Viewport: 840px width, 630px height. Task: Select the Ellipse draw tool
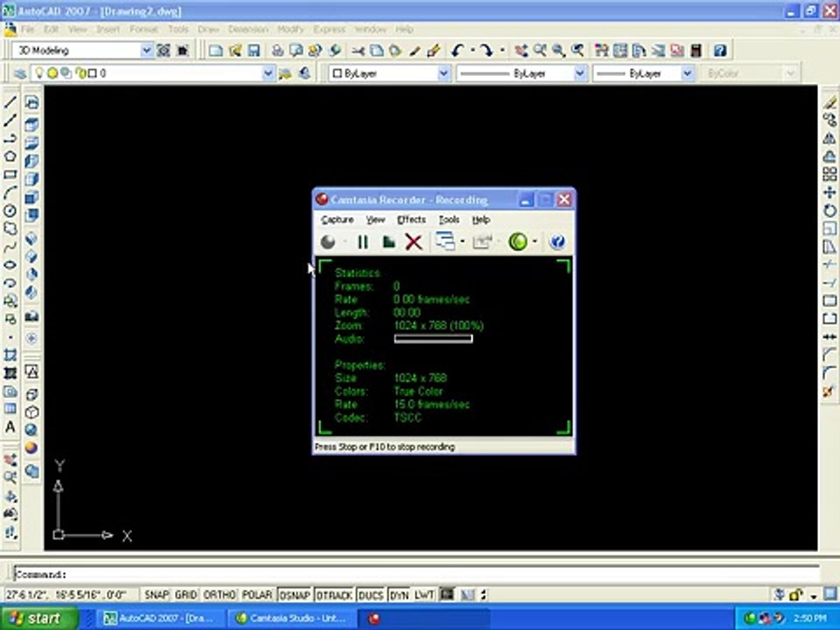[10, 265]
